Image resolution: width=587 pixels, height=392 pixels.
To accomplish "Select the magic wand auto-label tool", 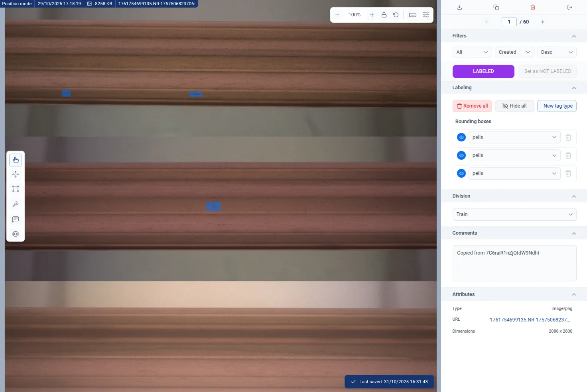I will [16, 204].
